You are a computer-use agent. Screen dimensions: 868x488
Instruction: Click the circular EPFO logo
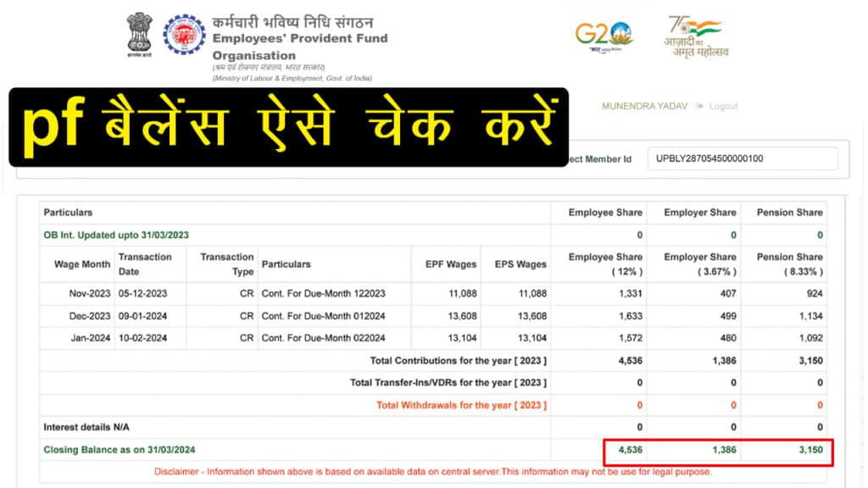point(184,40)
